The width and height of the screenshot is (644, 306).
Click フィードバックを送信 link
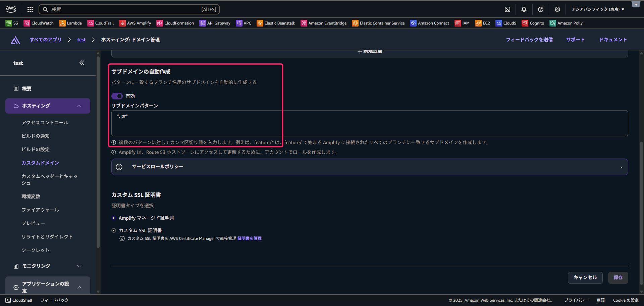pyautogui.click(x=529, y=40)
